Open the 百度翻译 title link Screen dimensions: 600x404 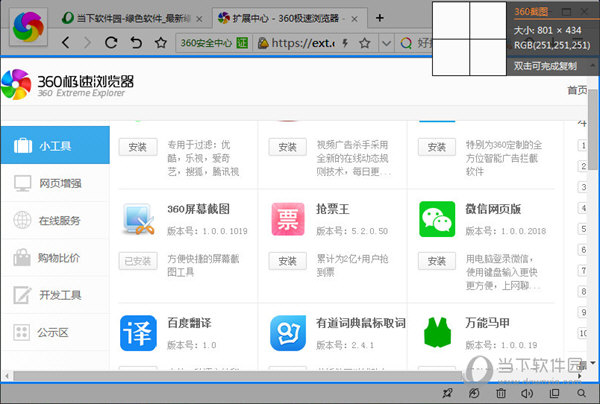tap(189, 323)
